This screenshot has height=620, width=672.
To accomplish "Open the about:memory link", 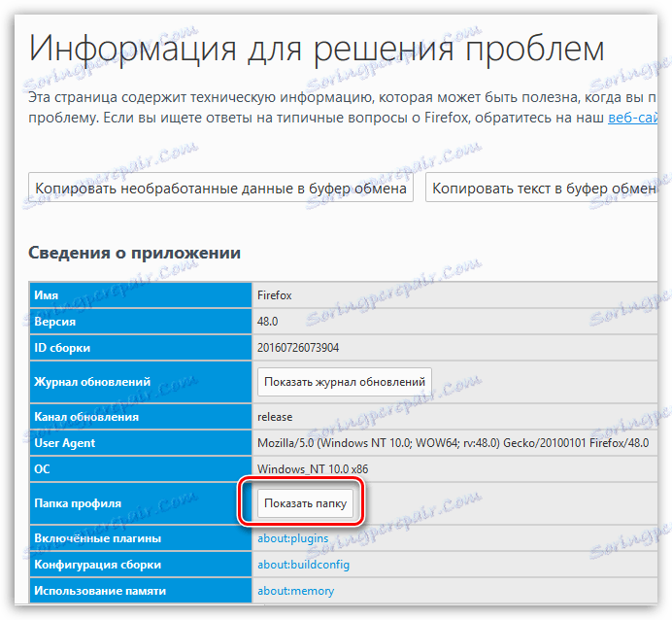I will pos(296,591).
